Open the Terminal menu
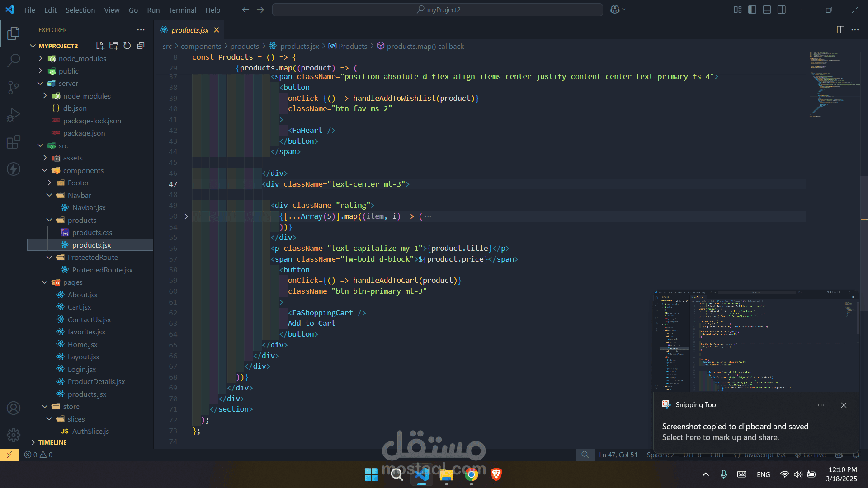 (182, 10)
